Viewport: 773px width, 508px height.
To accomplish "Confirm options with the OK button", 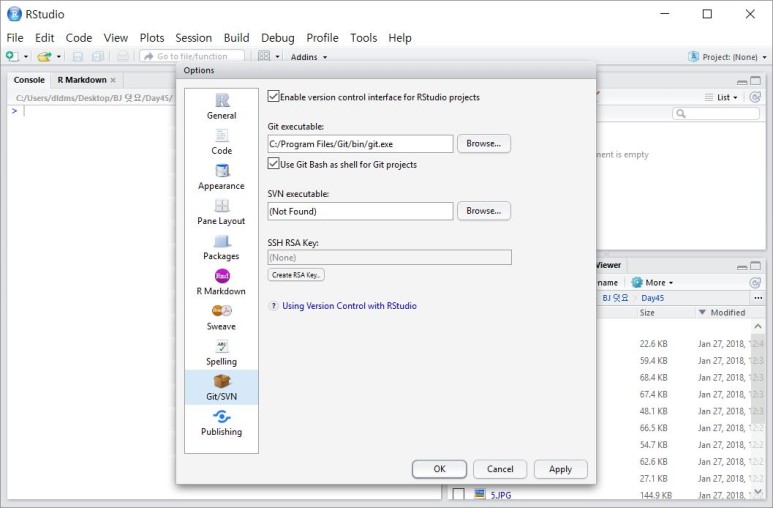I will (x=439, y=469).
